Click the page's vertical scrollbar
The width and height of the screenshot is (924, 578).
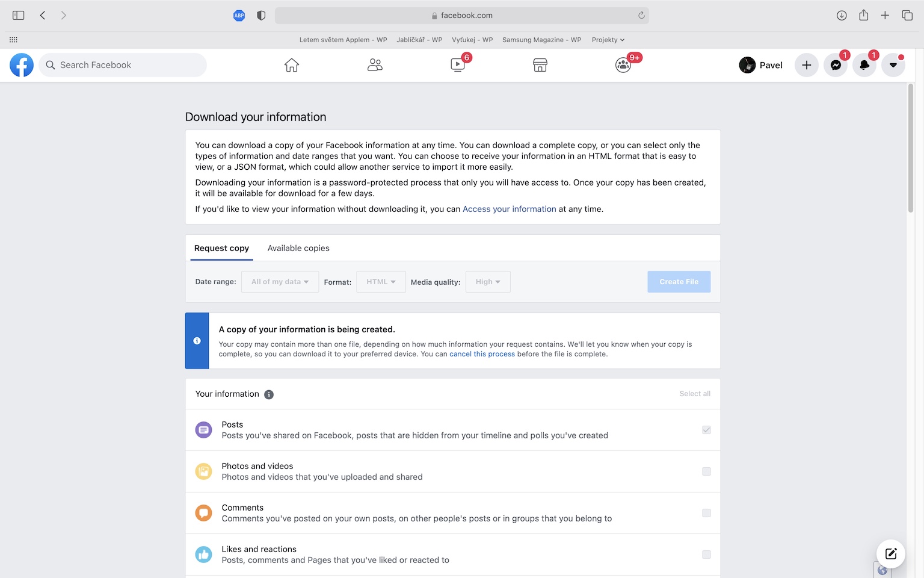(911, 148)
